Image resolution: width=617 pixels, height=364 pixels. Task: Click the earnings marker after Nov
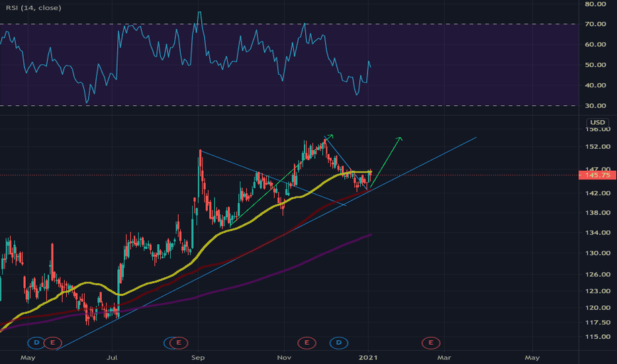(307, 343)
